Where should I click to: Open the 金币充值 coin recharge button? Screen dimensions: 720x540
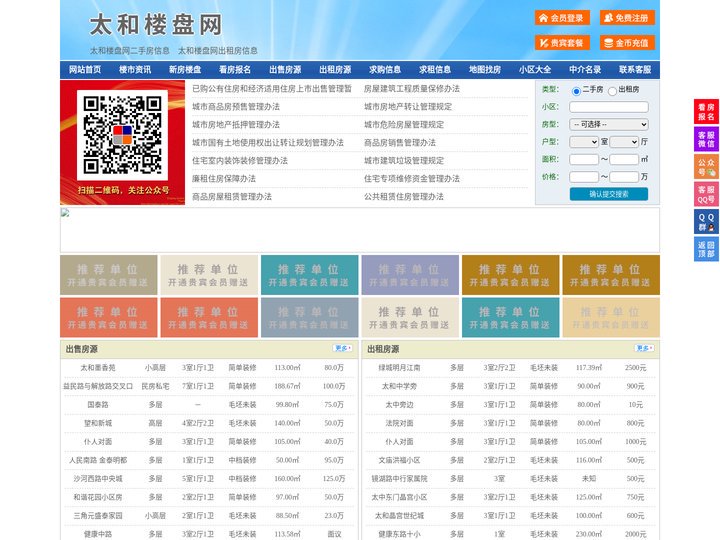(x=627, y=43)
